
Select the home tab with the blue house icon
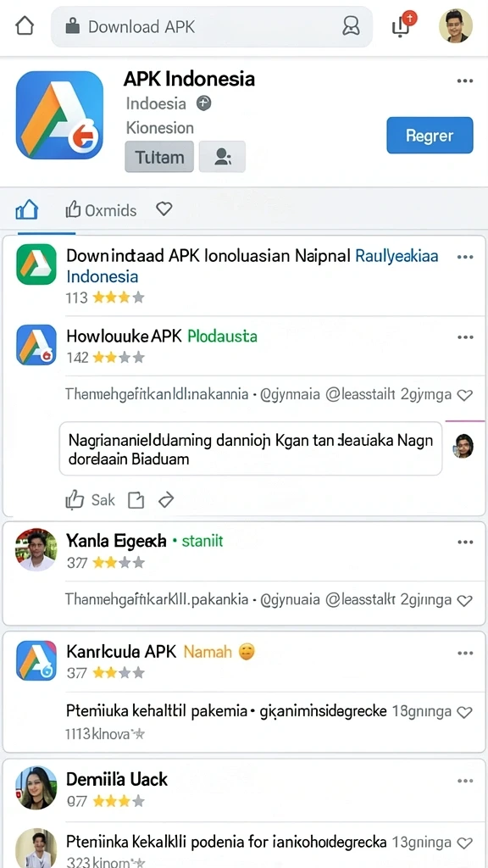click(x=26, y=210)
